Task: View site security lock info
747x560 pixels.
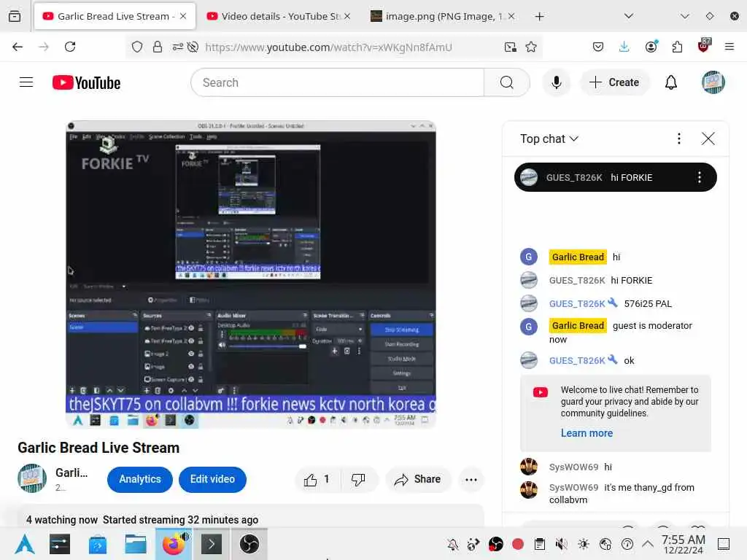Action: point(158,47)
